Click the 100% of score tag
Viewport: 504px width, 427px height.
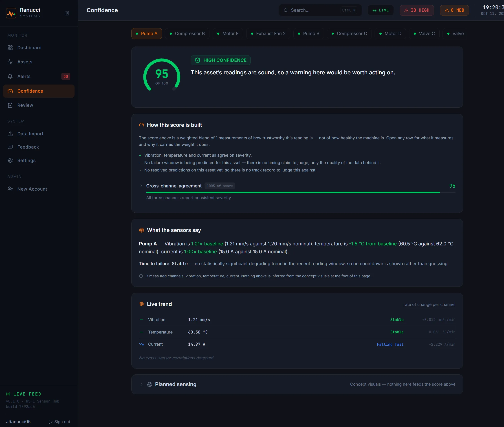[220, 186]
